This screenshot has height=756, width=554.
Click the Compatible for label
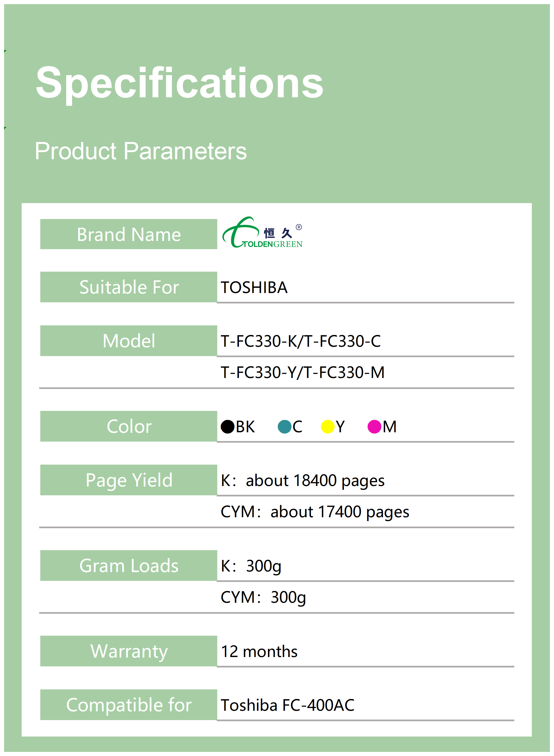pos(128,705)
